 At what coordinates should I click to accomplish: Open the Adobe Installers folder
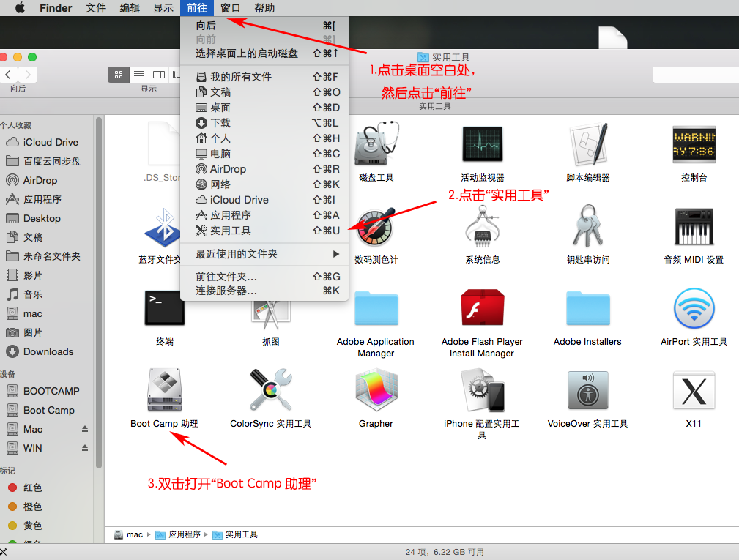click(x=587, y=308)
